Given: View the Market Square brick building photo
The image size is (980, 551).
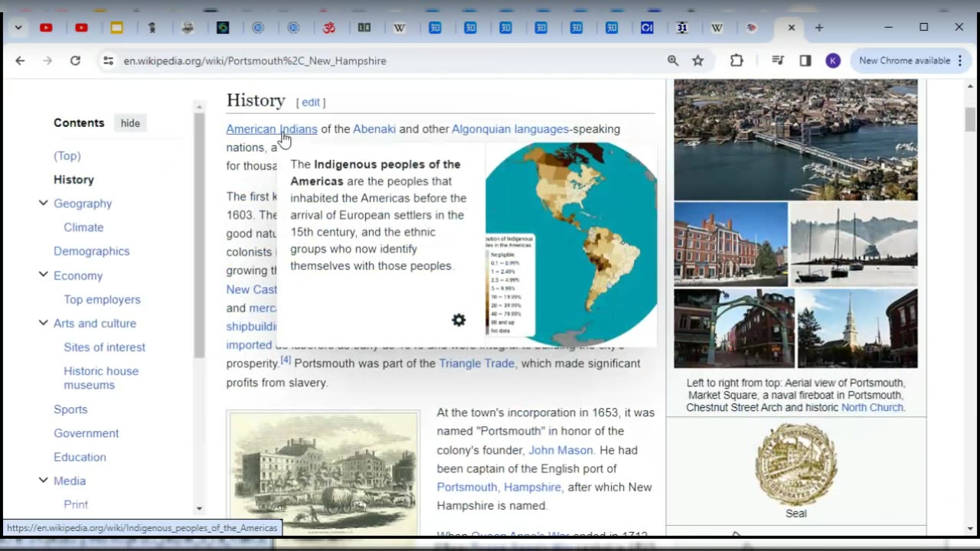Looking at the screenshot, I should point(730,244).
